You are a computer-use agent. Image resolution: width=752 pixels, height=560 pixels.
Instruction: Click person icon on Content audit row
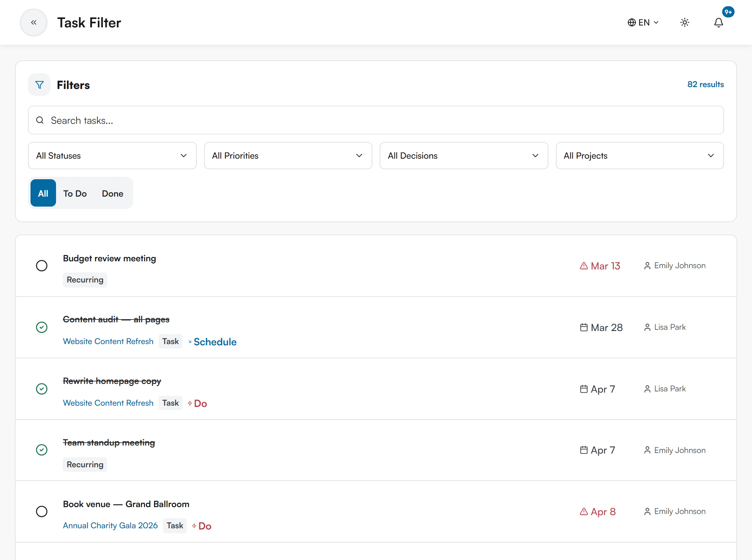647,328
